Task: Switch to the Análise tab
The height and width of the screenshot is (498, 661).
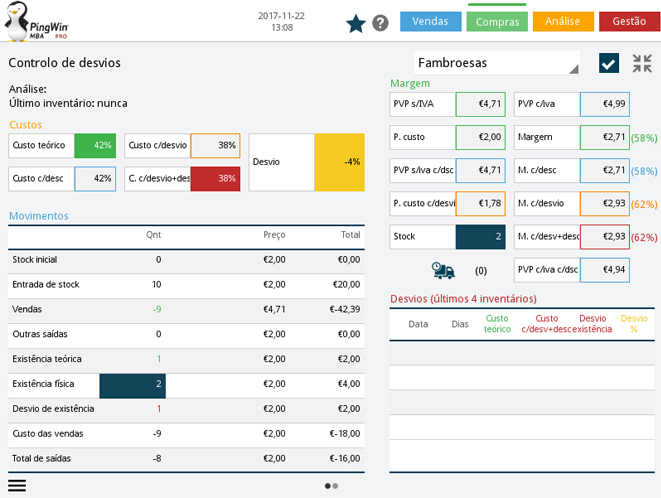Action: pyautogui.click(x=563, y=22)
